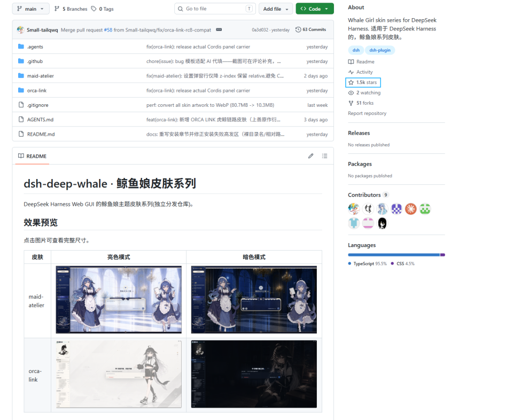Open the AGENTS.md file
The width and height of the screenshot is (513, 420).
tap(40, 119)
